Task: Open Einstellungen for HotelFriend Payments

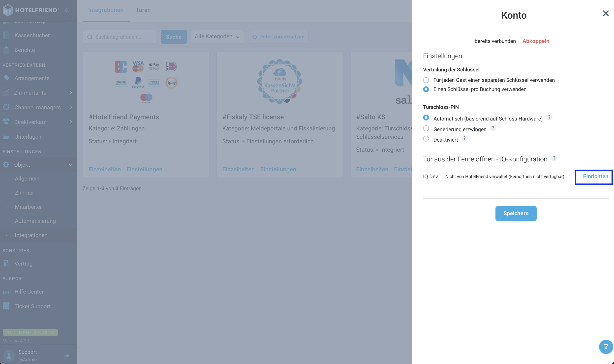Action: pos(144,169)
